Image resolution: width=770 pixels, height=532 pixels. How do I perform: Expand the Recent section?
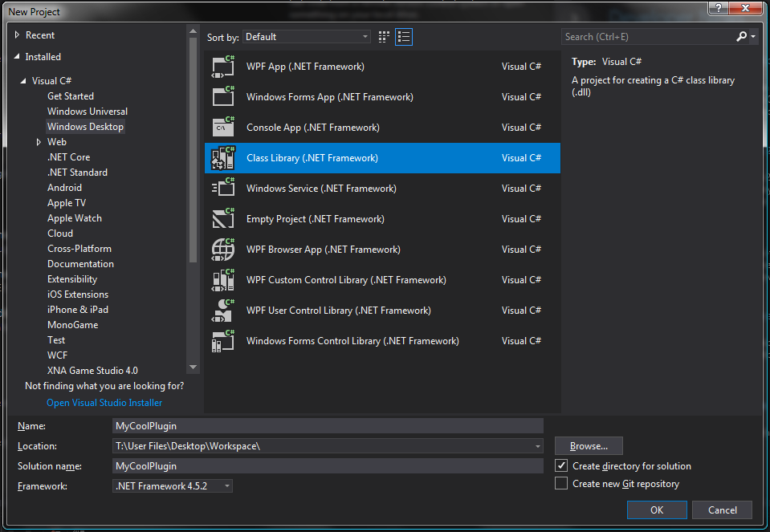[x=18, y=35]
